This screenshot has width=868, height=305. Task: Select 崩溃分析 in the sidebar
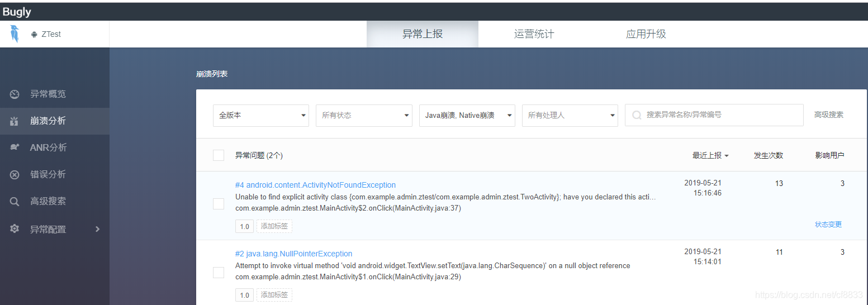55,121
